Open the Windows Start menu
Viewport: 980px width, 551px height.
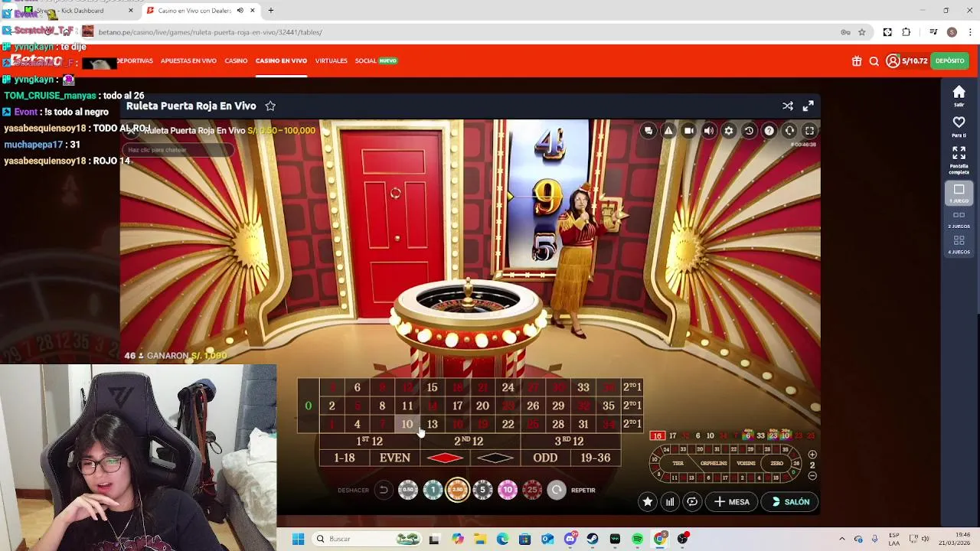tap(298, 539)
